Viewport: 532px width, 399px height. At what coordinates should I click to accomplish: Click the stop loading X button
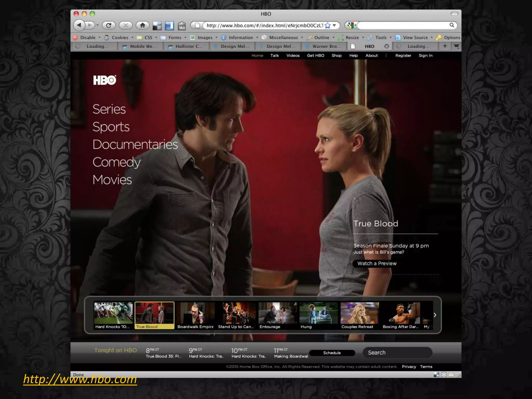point(125,25)
